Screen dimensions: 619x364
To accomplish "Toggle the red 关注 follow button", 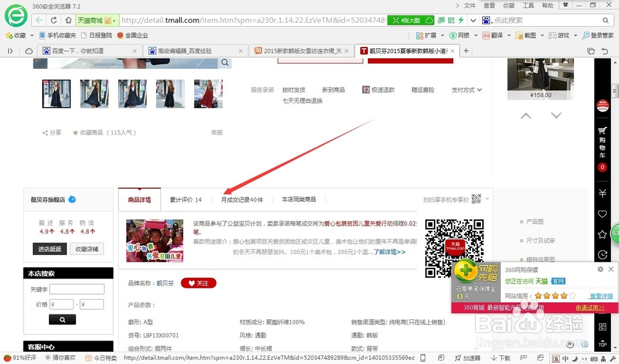I will (x=199, y=283).
